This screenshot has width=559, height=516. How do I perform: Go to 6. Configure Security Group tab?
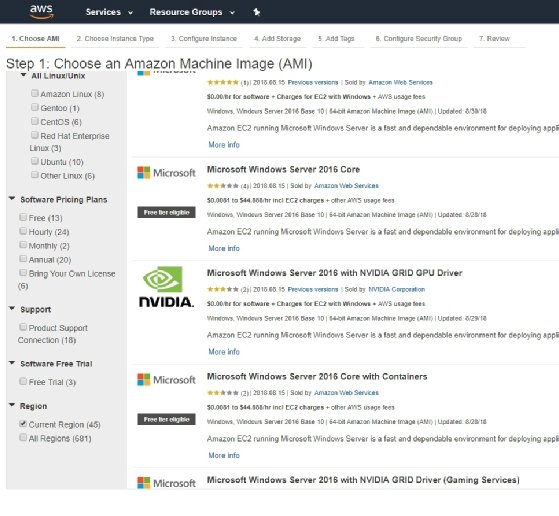(x=419, y=39)
